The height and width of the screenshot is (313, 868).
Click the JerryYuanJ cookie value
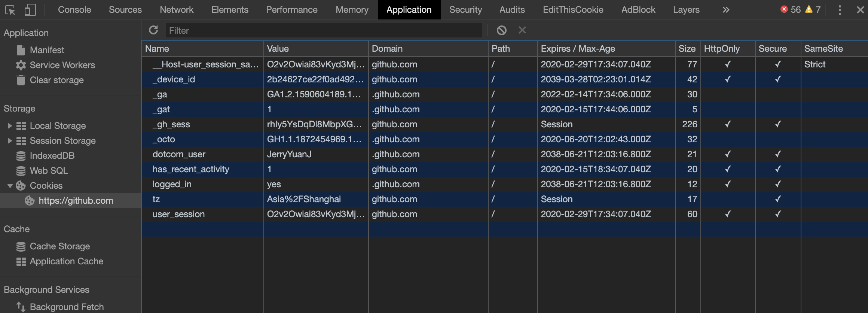pos(289,154)
